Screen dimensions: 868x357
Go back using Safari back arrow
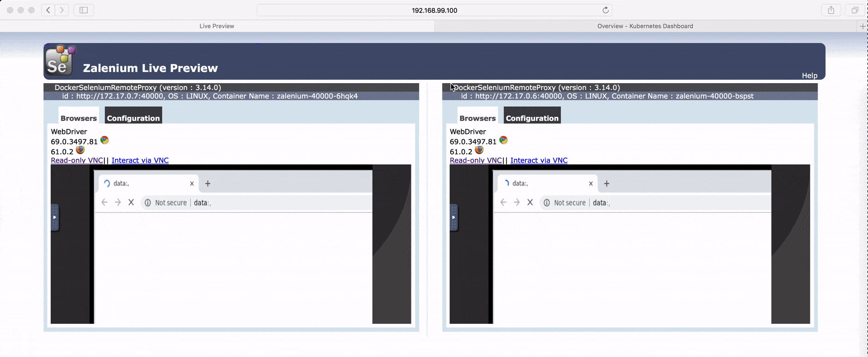tap(48, 10)
